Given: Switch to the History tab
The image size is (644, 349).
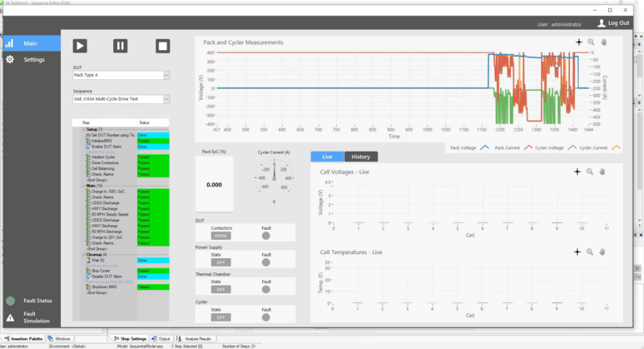Looking at the screenshot, I should [361, 157].
